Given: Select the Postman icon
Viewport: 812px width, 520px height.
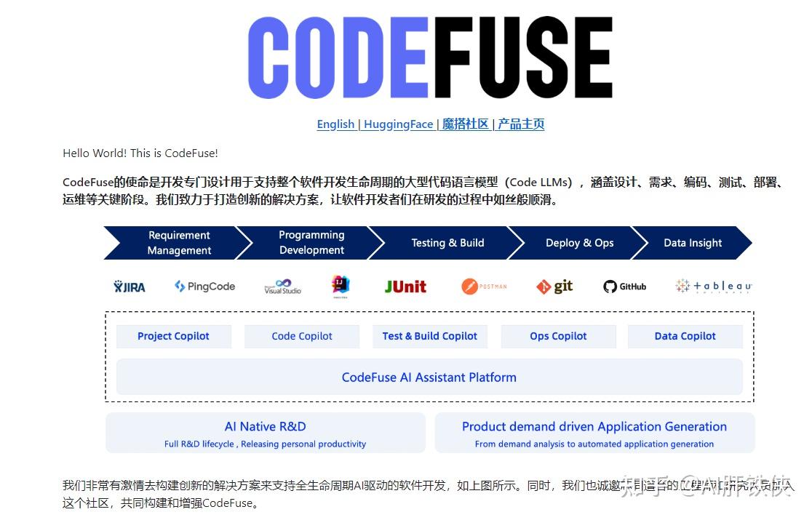Looking at the screenshot, I should pyautogui.click(x=485, y=286).
